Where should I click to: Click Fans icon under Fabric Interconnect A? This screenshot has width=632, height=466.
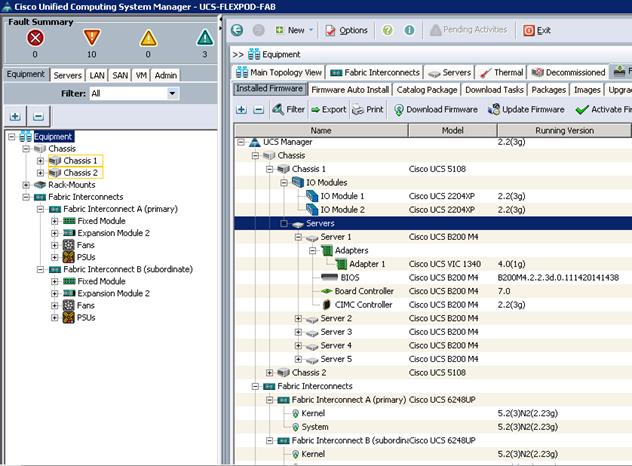point(69,245)
